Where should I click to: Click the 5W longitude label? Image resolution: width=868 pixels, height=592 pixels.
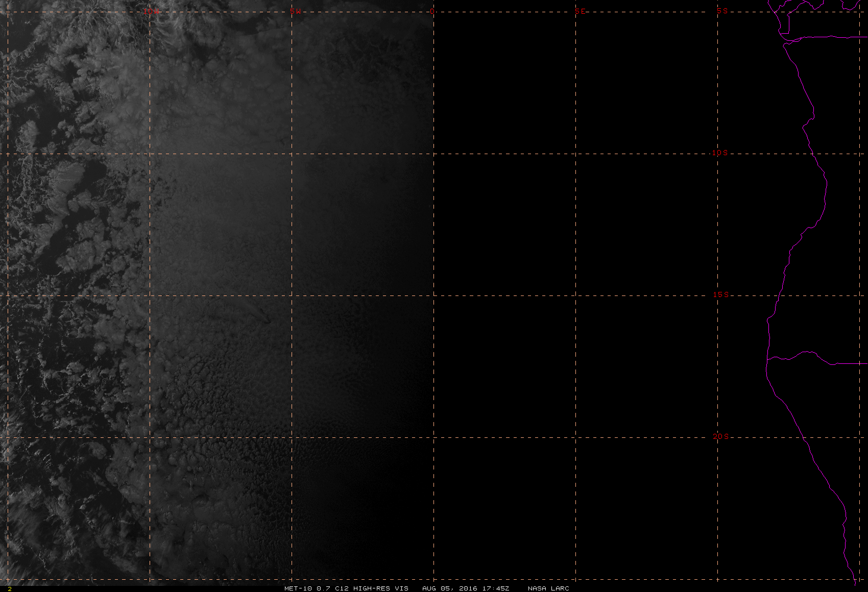pos(295,11)
